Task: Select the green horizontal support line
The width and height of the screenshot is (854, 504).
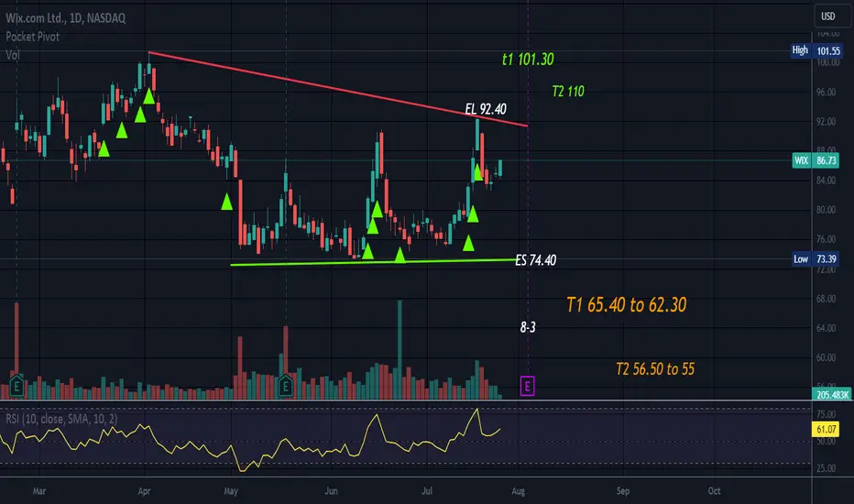Action: [373, 262]
